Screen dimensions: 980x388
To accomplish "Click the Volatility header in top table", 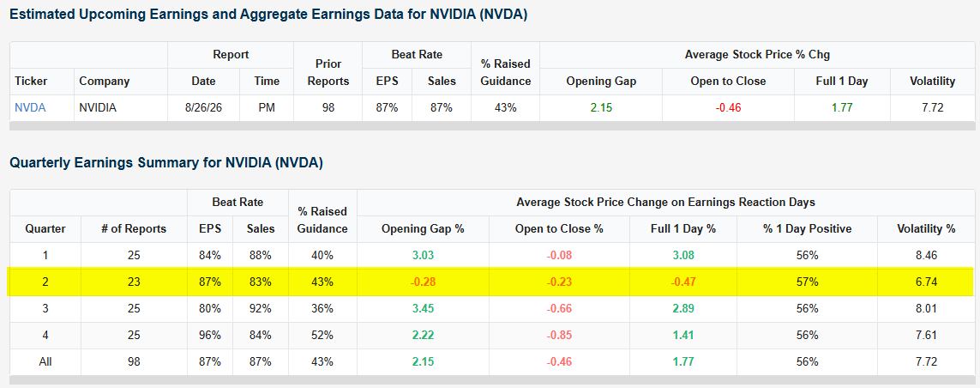I will pos(933,82).
